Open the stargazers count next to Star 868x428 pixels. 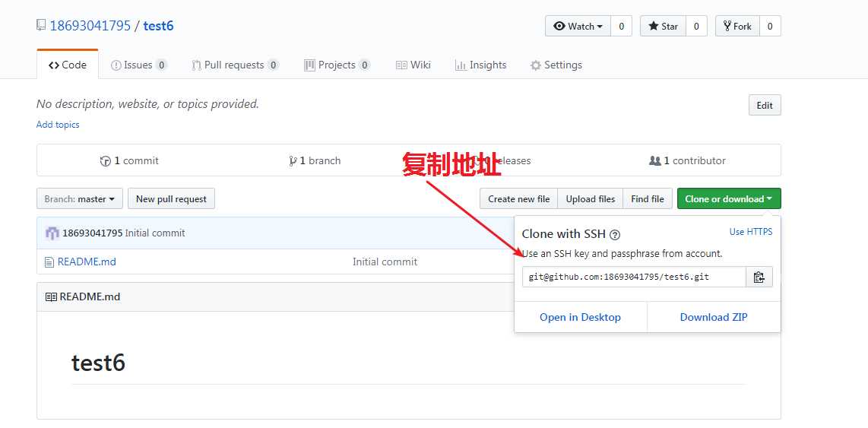coord(696,26)
